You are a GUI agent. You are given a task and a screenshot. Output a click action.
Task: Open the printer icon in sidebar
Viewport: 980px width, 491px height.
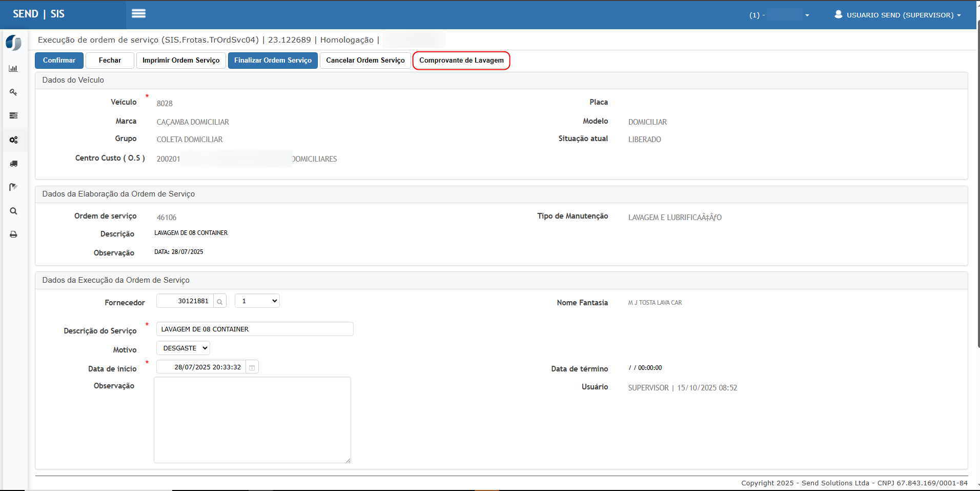coord(13,234)
